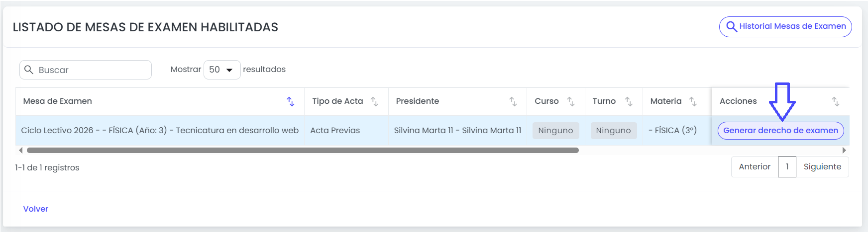Image resolution: width=868 pixels, height=232 pixels.
Task: Sort by Curso column arrows
Action: point(571,101)
